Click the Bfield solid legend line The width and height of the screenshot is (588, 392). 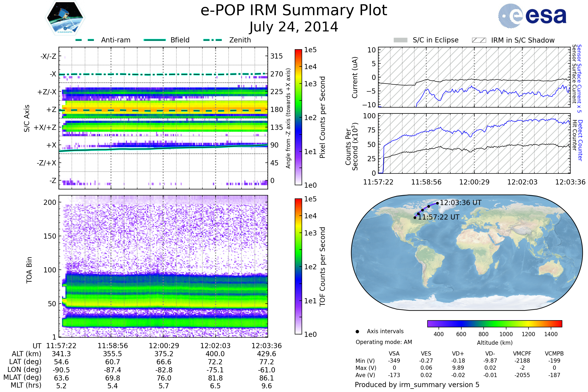[155, 40]
